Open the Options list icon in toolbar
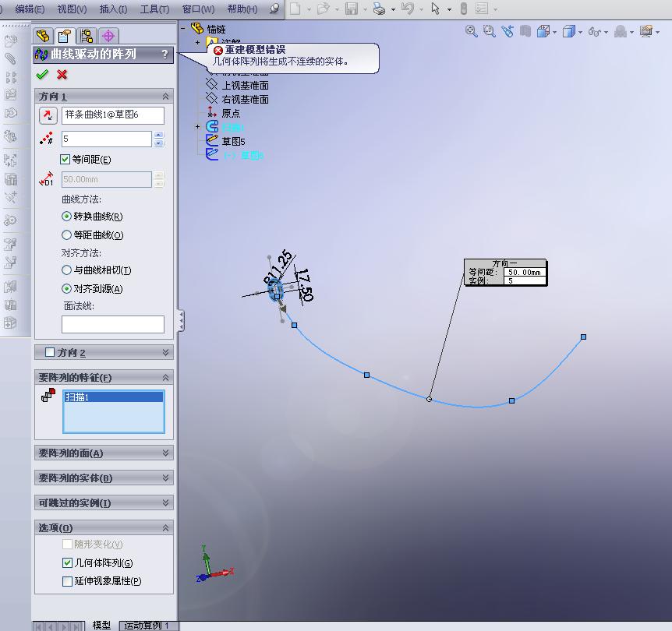This screenshot has width=672, height=631. pos(482,9)
